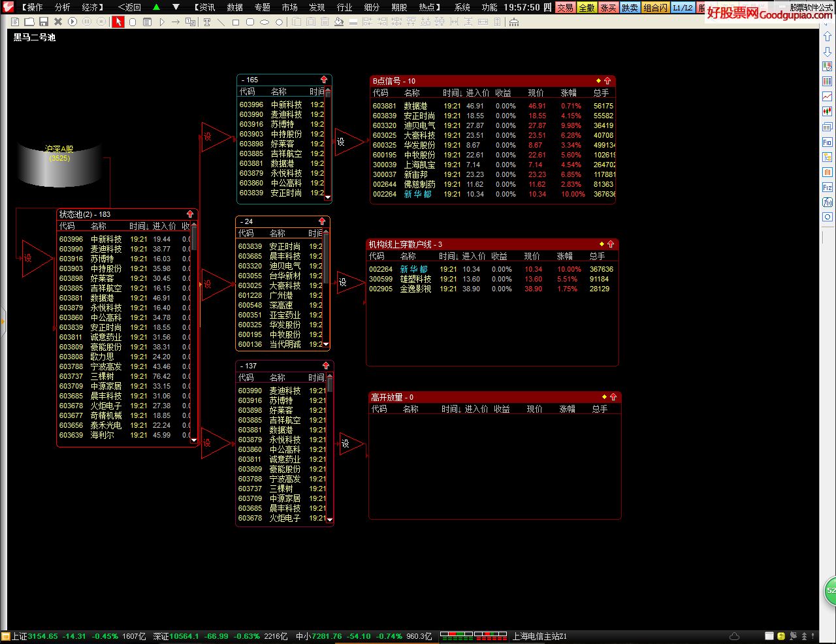Select the ellipse shape tool
This screenshot has height=644, width=836.
pyautogui.click(x=264, y=22)
